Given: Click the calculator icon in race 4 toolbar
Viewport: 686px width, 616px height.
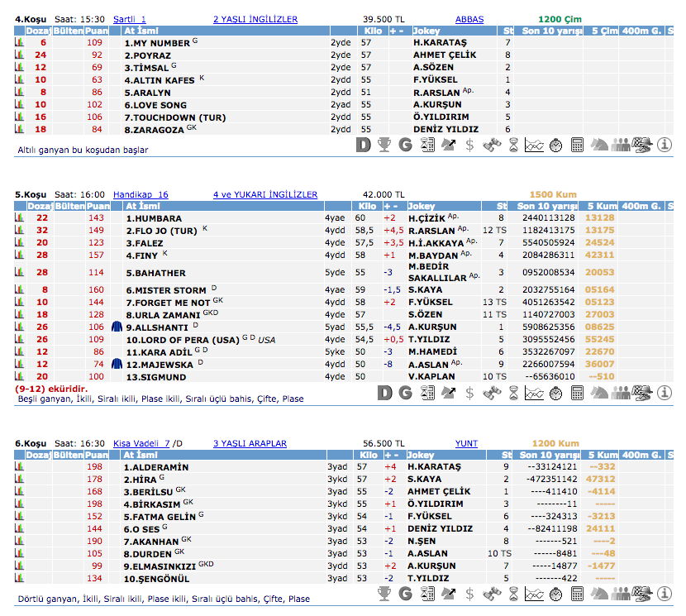Looking at the screenshot, I should [x=577, y=145].
